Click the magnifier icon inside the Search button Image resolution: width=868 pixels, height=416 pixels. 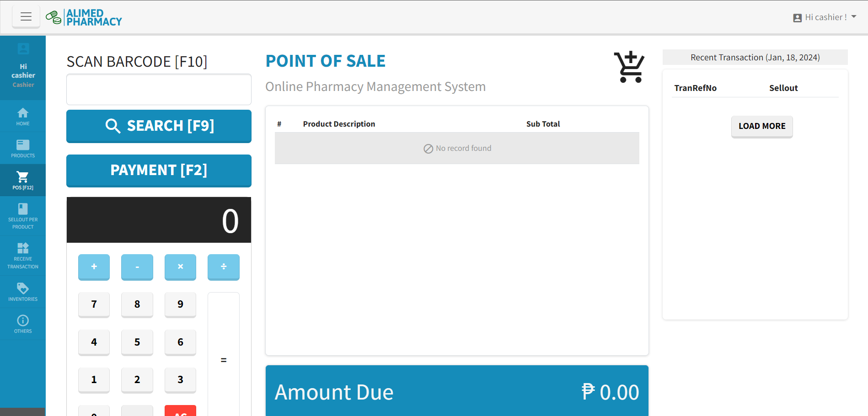tap(113, 126)
